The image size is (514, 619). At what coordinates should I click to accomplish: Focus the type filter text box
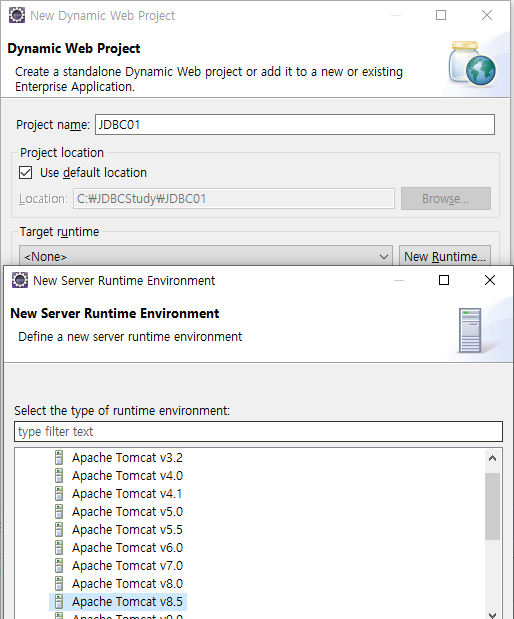coord(258,431)
